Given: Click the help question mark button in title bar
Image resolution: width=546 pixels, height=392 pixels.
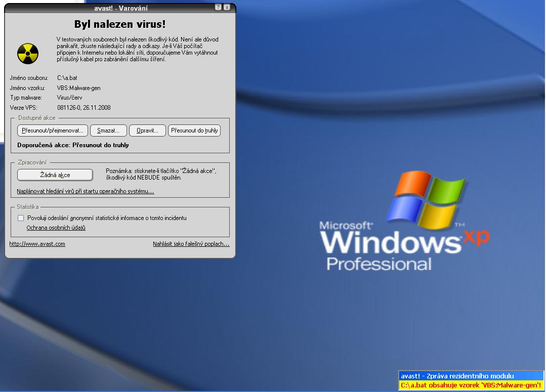Looking at the screenshot, I should click(218, 7).
